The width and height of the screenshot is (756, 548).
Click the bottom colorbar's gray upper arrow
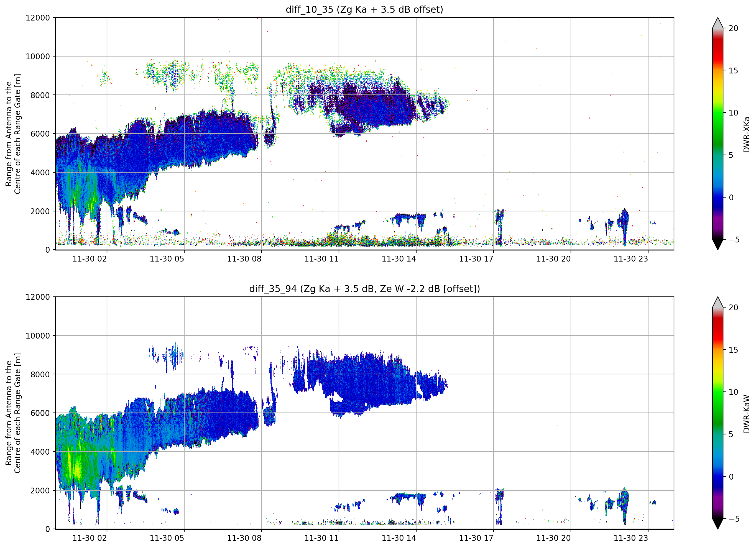click(718, 302)
